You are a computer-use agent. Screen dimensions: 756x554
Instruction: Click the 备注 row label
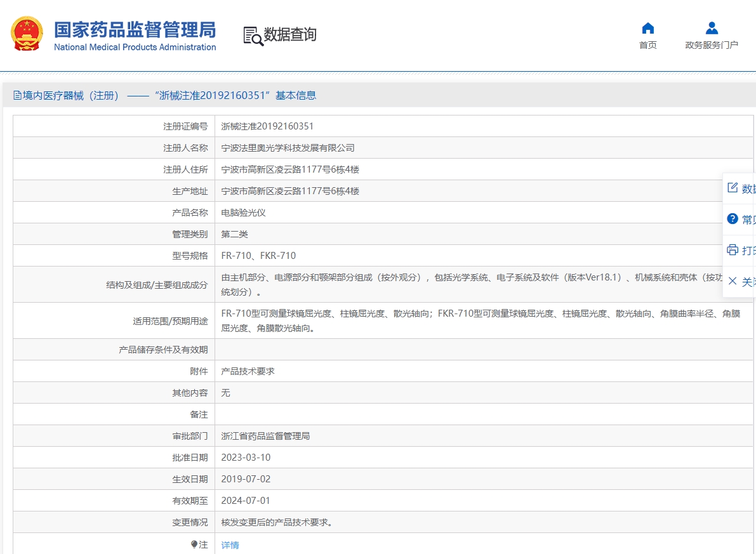pos(199,414)
